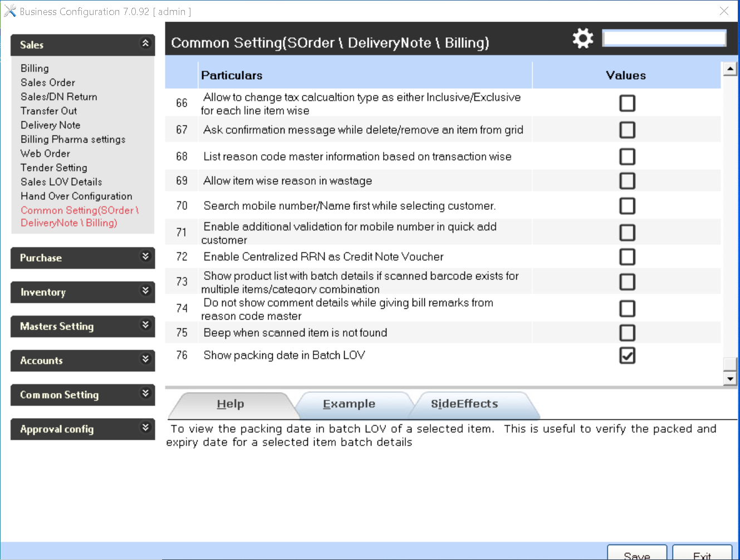Screen dimensions: 740x560
Task: Click the search field in header
Action: [664, 38]
